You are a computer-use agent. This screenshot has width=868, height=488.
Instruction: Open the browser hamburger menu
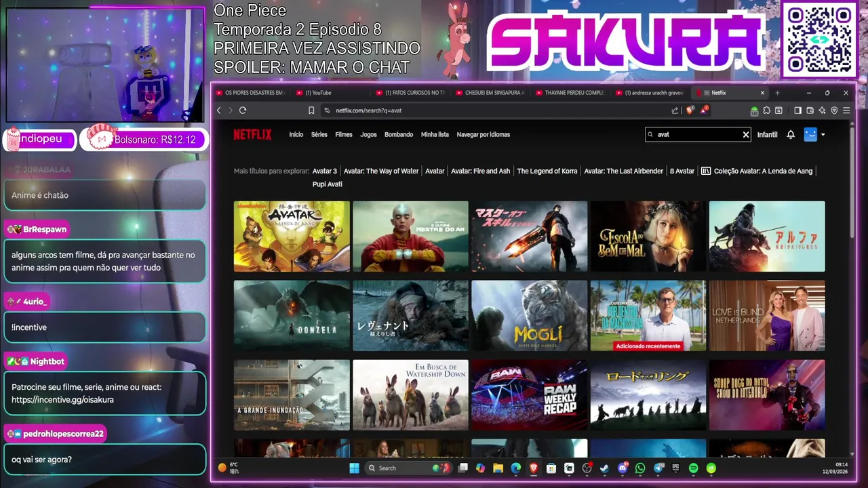pyautogui.click(x=846, y=110)
